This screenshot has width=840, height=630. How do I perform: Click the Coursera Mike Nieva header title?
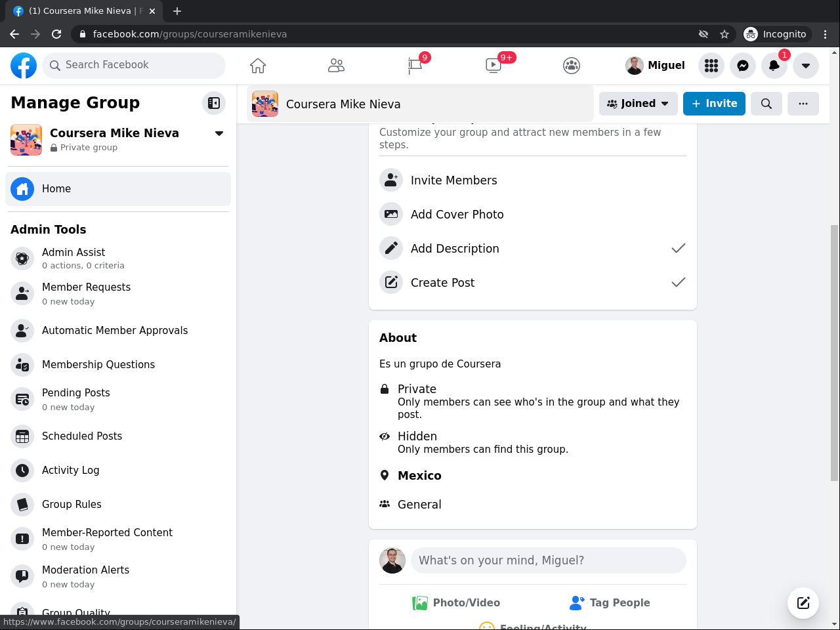click(343, 104)
